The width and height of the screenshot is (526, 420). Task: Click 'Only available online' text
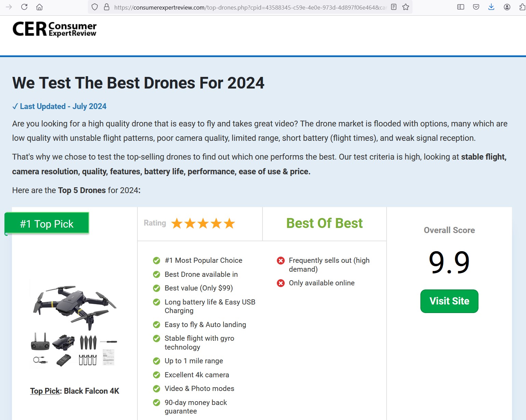(322, 283)
